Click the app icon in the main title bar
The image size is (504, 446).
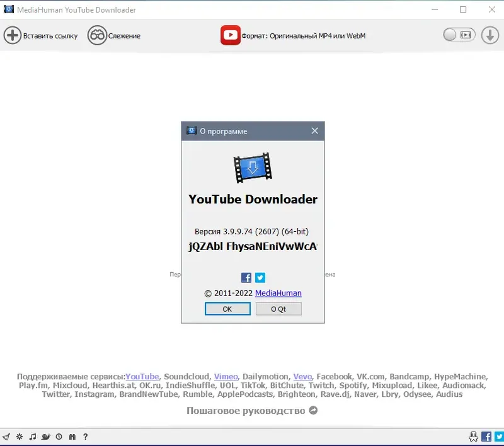coord(9,9)
